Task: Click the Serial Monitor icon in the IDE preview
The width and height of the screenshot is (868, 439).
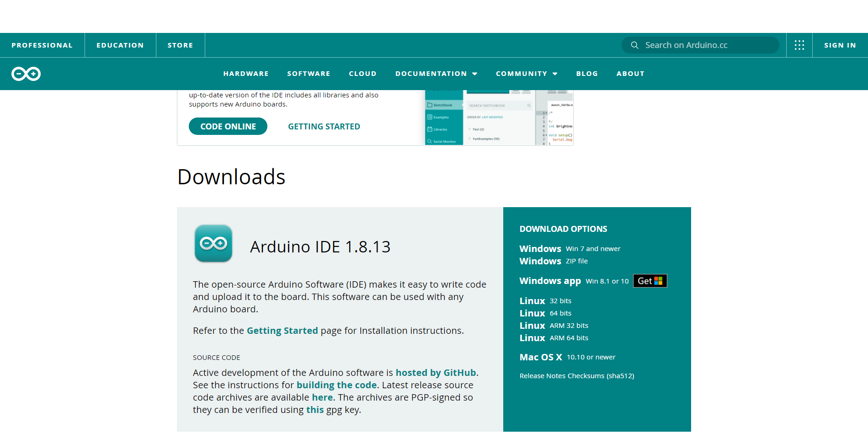Action: click(x=429, y=141)
